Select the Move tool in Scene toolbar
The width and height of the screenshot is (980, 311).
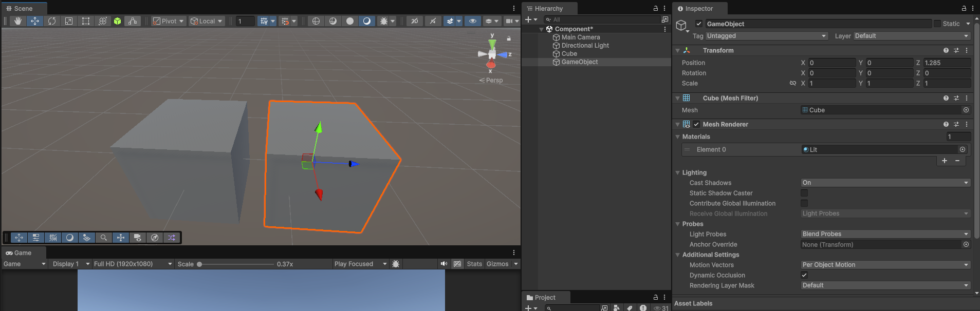coord(35,21)
